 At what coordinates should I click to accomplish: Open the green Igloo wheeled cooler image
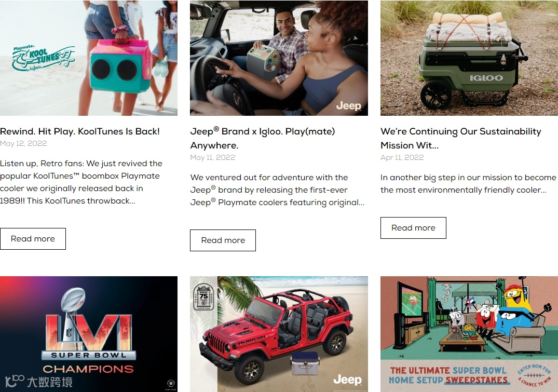point(469,58)
